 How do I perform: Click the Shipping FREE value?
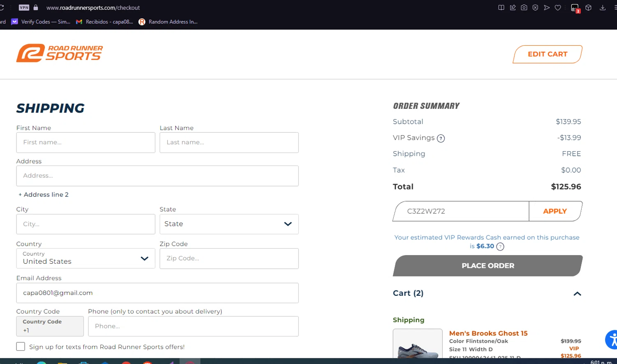pyautogui.click(x=571, y=154)
